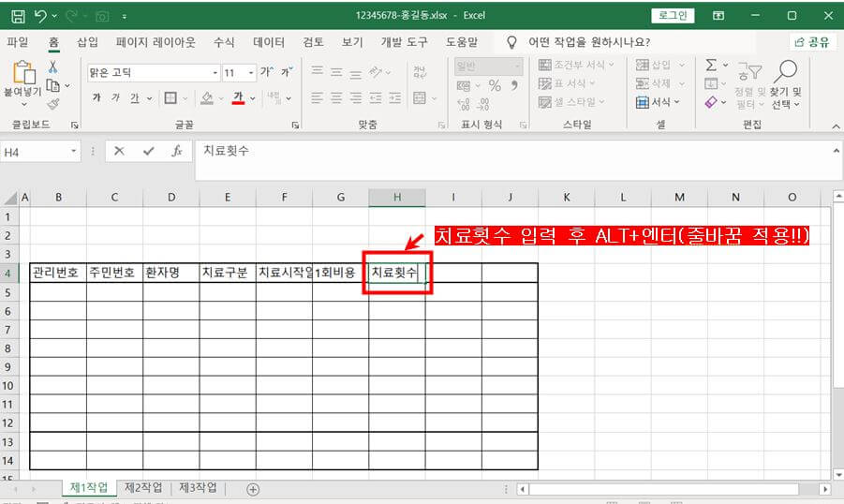Open 표 서식 table format menu
The image size is (844, 504).
click(568, 83)
